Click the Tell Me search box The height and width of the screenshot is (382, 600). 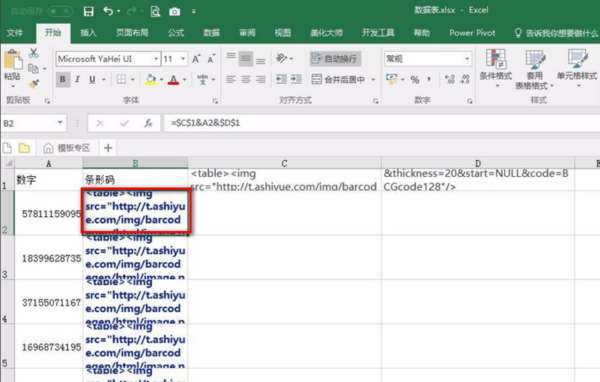pyautogui.click(x=557, y=33)
